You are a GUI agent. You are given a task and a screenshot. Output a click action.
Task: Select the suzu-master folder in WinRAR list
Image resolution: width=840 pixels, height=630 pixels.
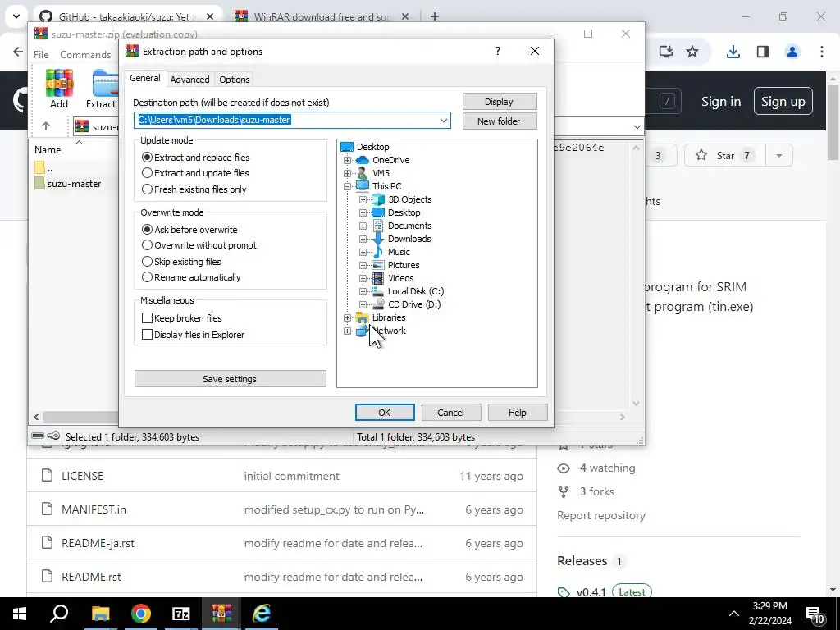pyautogui.click(x=67, y=184)
